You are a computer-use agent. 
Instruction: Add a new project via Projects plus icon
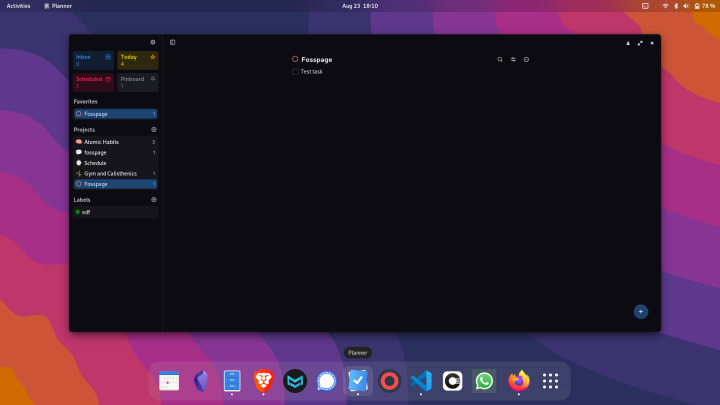pyautogui.click(x=154, y=129)
